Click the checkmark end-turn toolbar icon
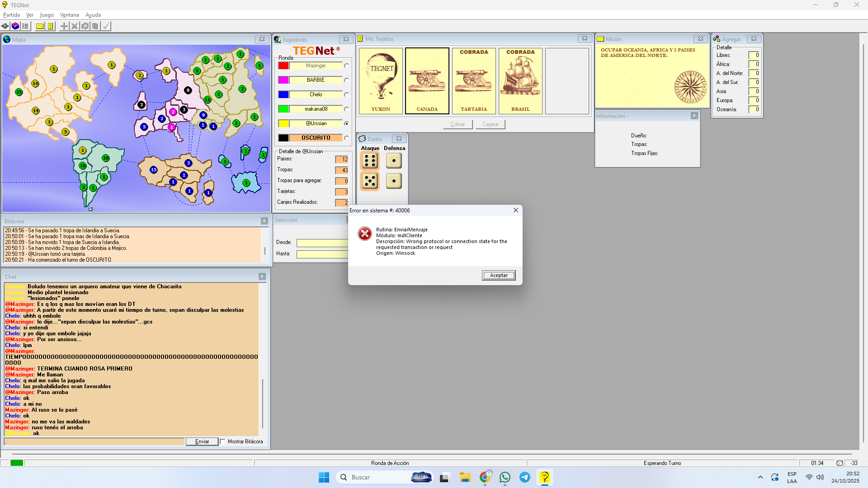 [x=106, y=26]
